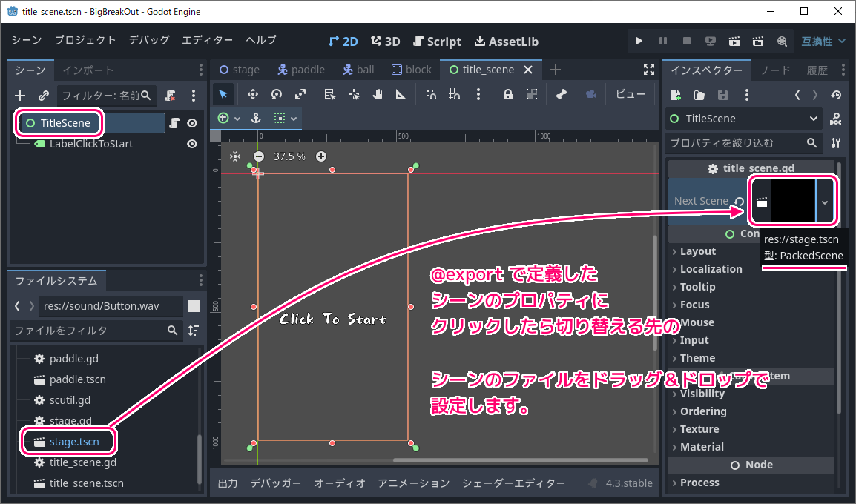The height and width of the screenshot is (504, 856).
Task: Lock the selected node
Action: 507,94
